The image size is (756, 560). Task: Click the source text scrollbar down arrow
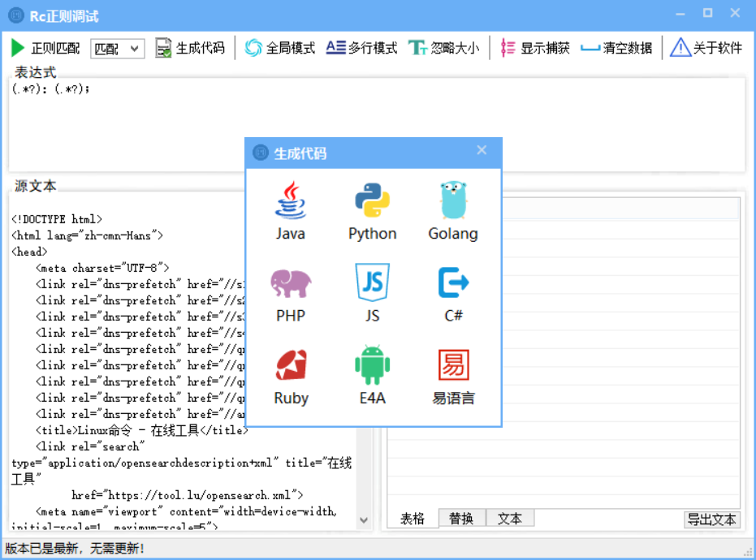pos(364,520)
